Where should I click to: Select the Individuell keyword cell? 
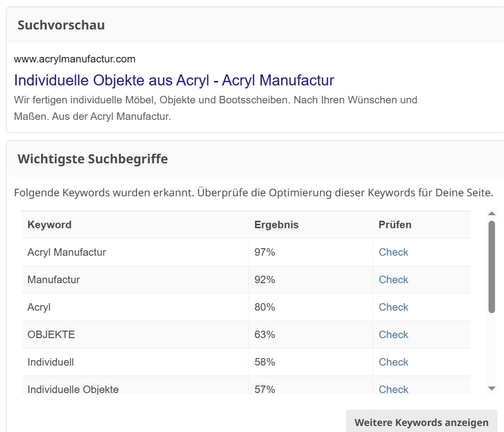coord(135,362)
